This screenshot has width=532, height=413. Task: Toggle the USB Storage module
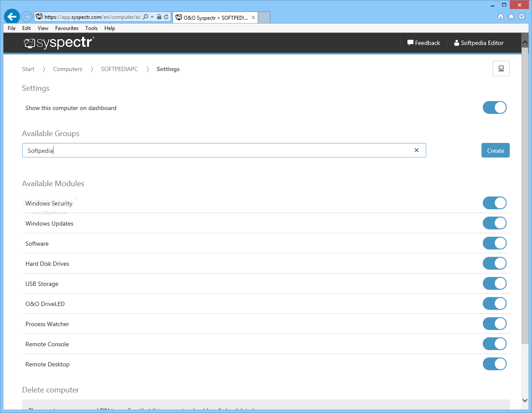495,283
